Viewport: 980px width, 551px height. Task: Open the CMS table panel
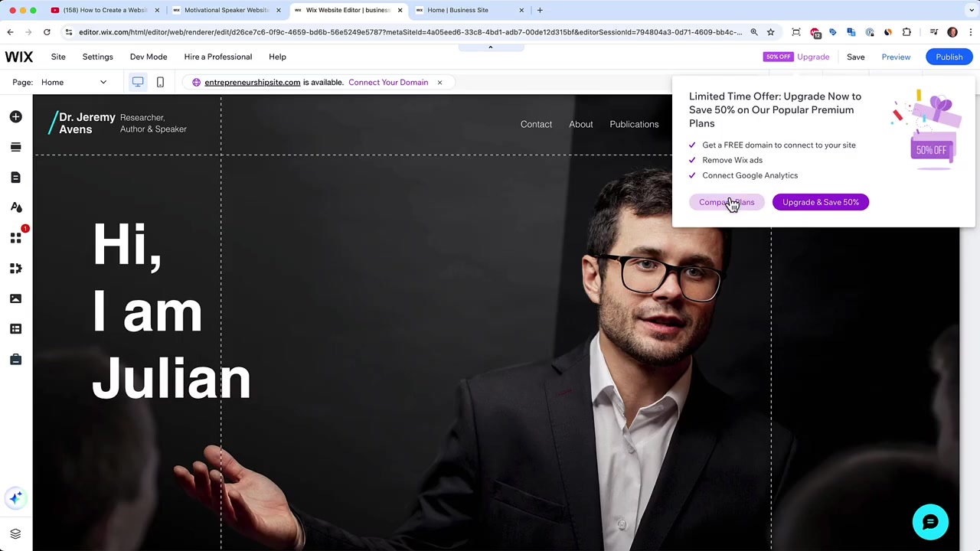coord(15,329)
